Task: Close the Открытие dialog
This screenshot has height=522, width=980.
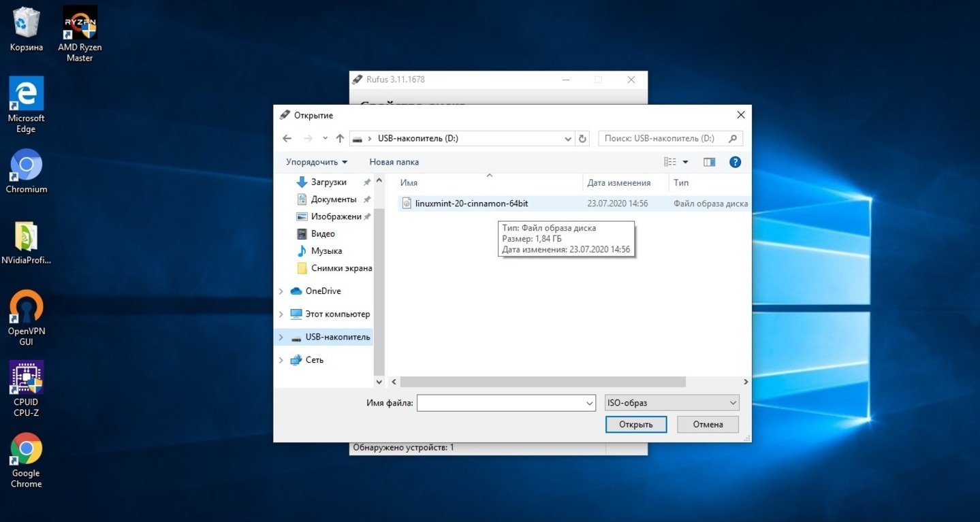Action: pos(741,115)
